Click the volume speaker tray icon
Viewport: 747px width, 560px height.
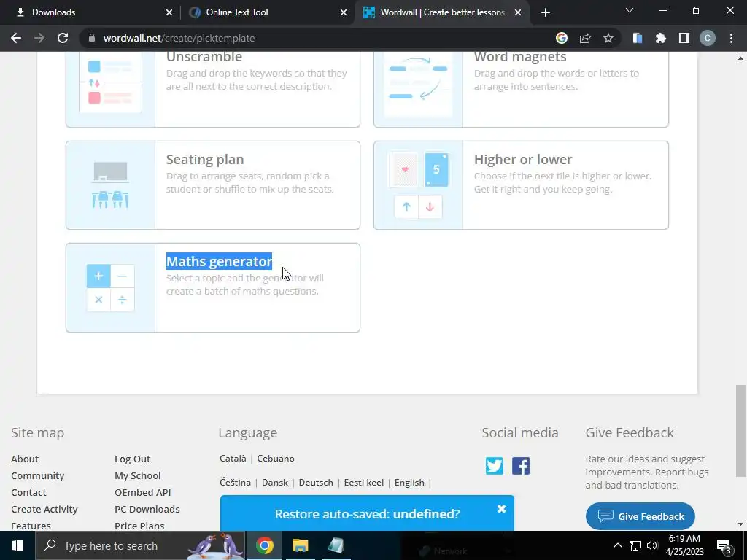point(652,545)
